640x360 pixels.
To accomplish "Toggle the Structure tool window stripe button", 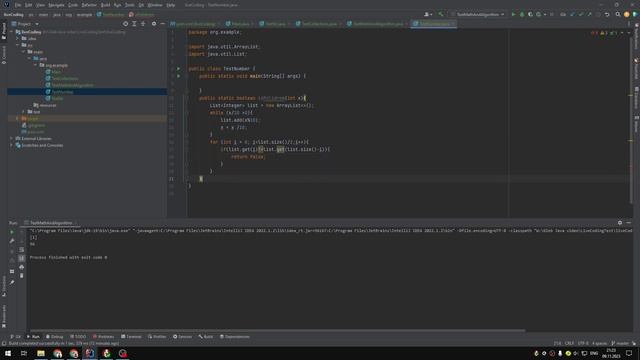I will (4, 286).
